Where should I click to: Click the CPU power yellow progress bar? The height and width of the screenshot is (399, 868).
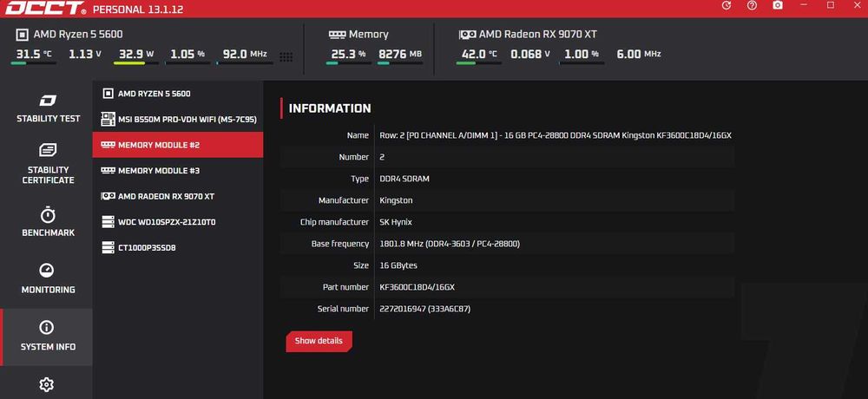tap(136, 63)
